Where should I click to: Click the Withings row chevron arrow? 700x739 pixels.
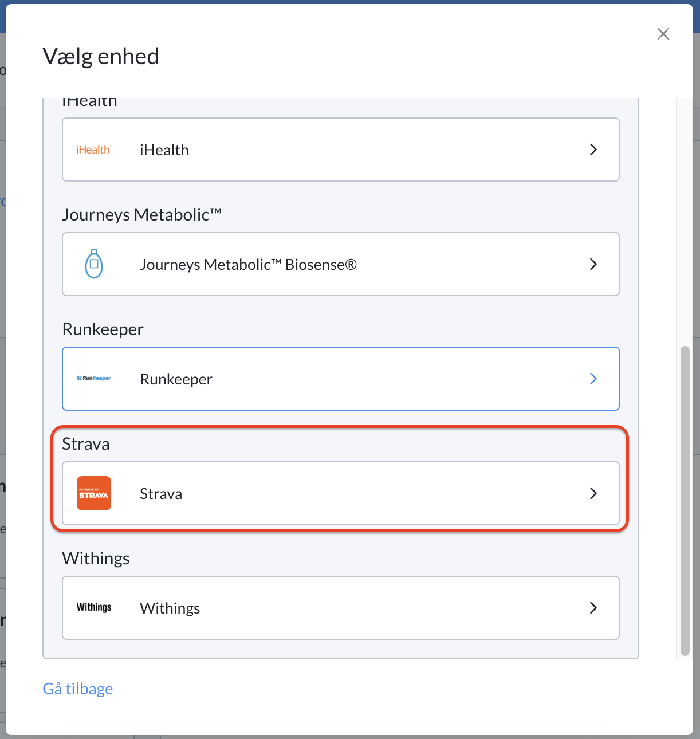[593, 608]
